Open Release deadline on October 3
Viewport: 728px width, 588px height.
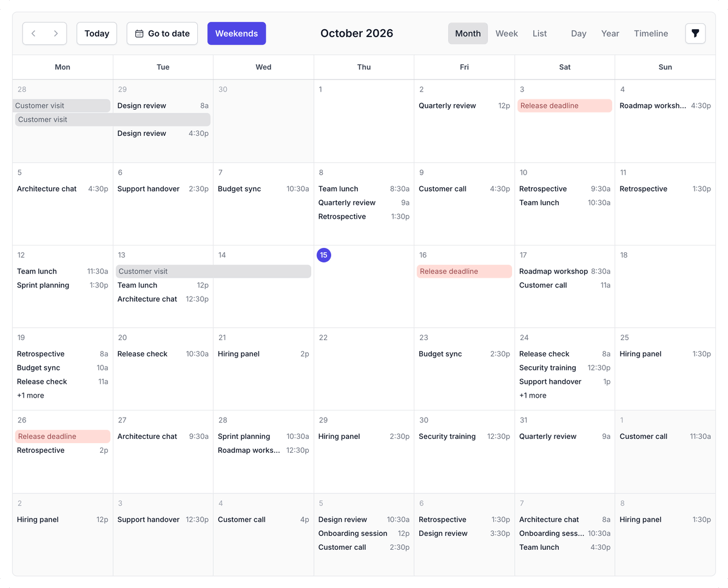565,105
